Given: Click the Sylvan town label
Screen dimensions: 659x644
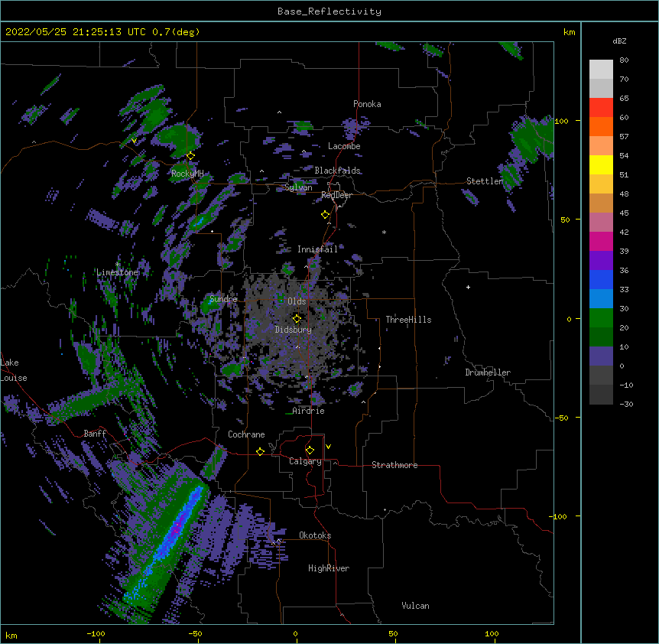Looking at the screenshot, I should (x=298, y=187).
